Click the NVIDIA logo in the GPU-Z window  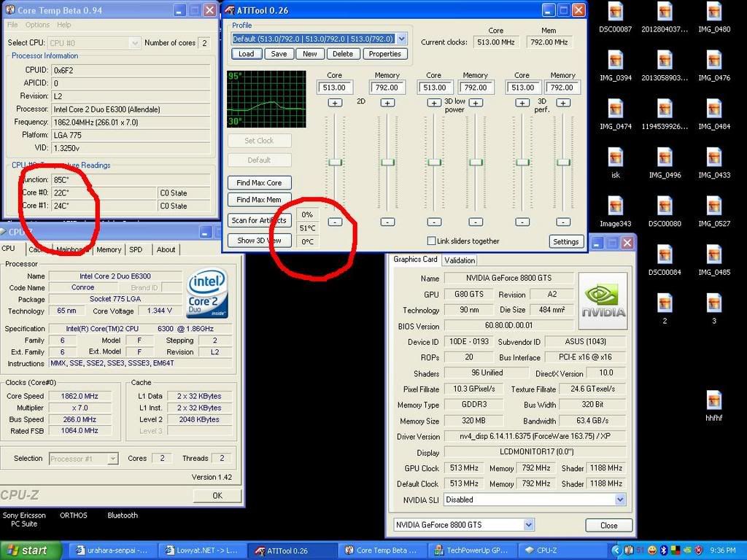(603, 300)
